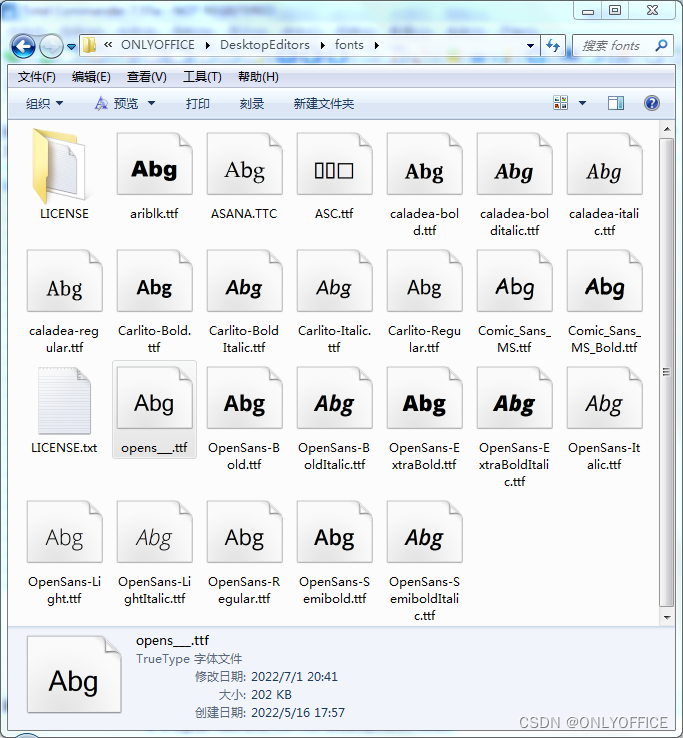Viewport: 683px width, 738px height.
Task: Expand subfolders arrow after fonts
Action: pos(377,45)
